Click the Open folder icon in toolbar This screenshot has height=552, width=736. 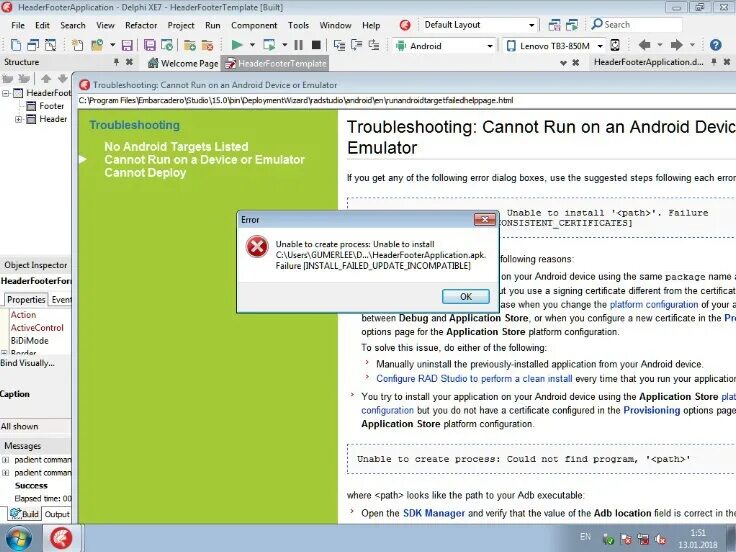point(97,45)
